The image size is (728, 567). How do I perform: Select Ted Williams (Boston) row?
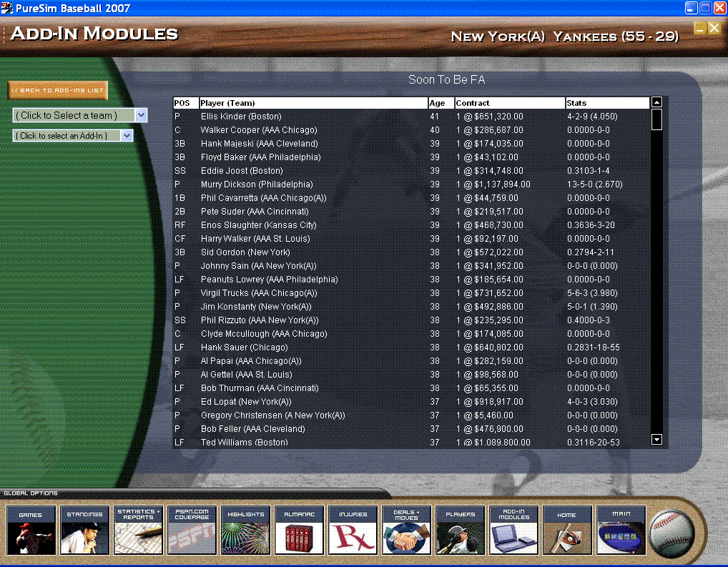411,442
